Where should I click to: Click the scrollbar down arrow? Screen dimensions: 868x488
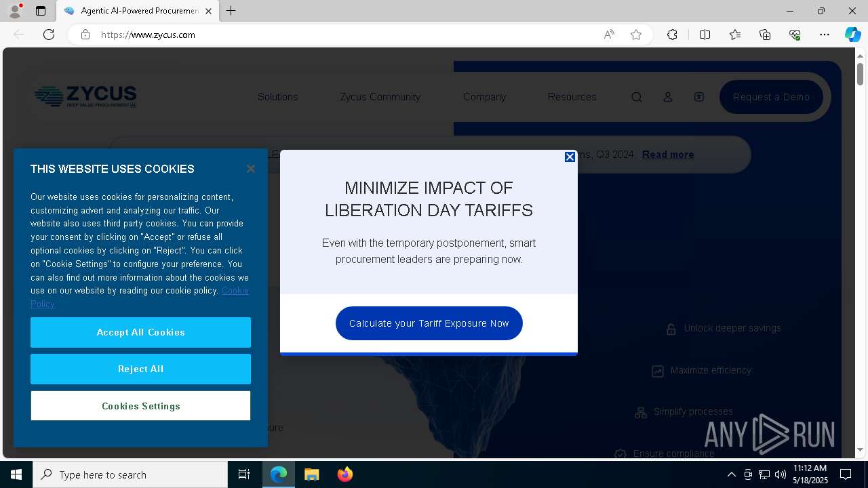click(x=861, y=449)
